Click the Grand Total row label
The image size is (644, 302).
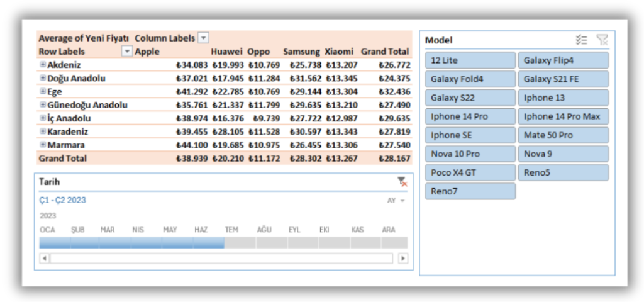pyautogui.click(x=62, y=158)
